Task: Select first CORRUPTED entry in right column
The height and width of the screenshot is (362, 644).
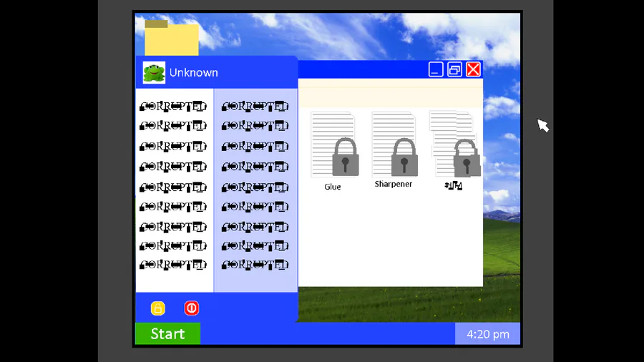Action: tap(255, 107)
